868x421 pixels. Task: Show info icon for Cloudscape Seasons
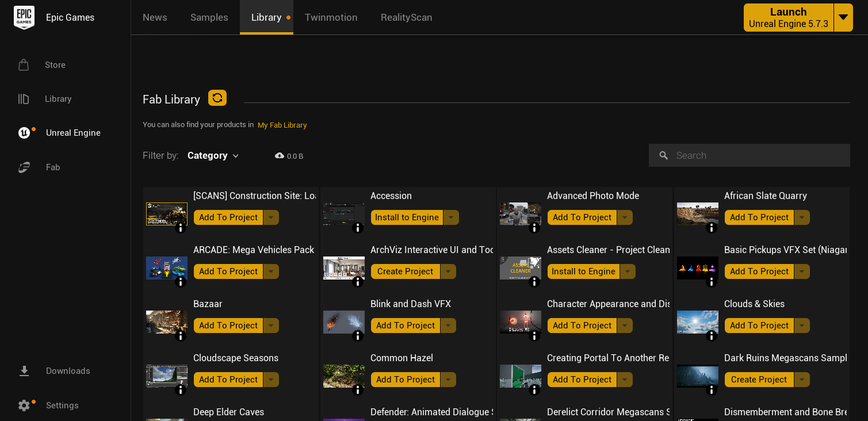tap(181, 390)
